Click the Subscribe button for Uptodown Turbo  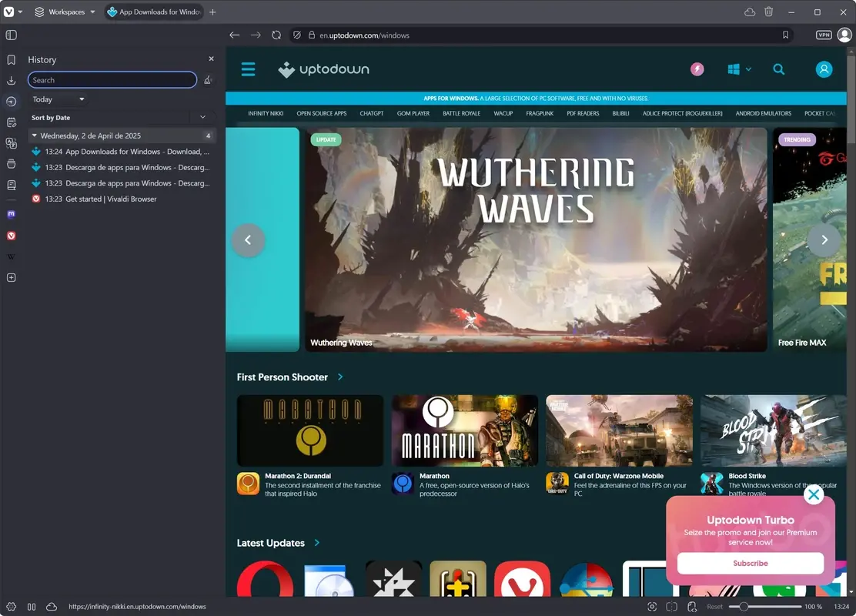click(750, 563)
